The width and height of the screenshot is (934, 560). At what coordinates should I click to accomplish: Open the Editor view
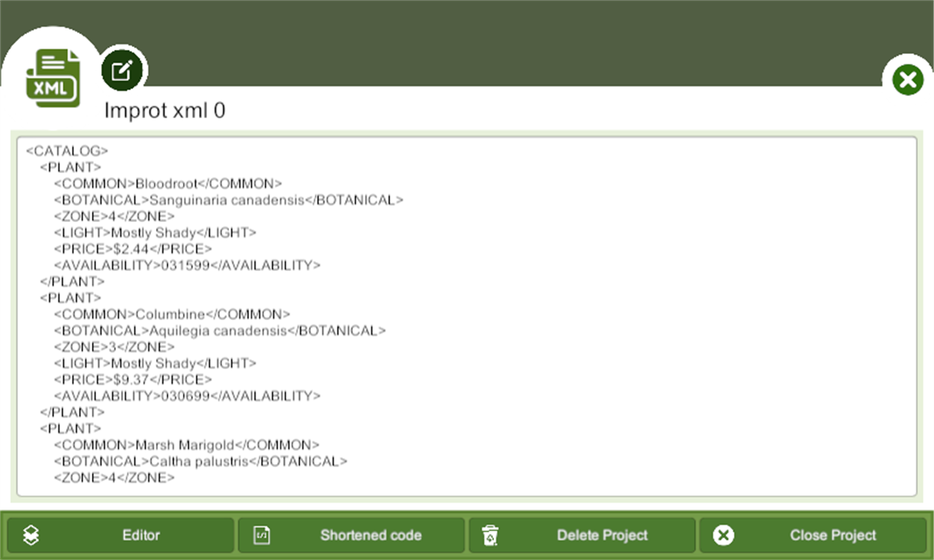[x=140, y=535]
